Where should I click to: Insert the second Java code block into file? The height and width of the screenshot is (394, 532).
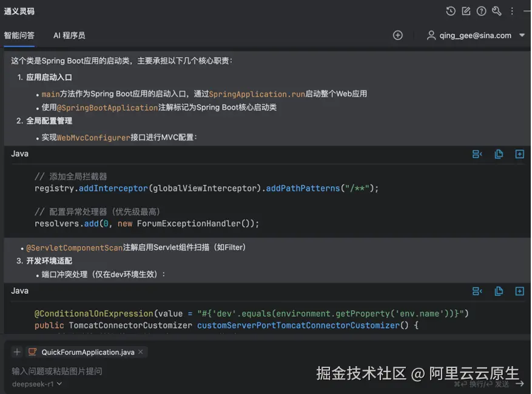click(x=519, y=292)
